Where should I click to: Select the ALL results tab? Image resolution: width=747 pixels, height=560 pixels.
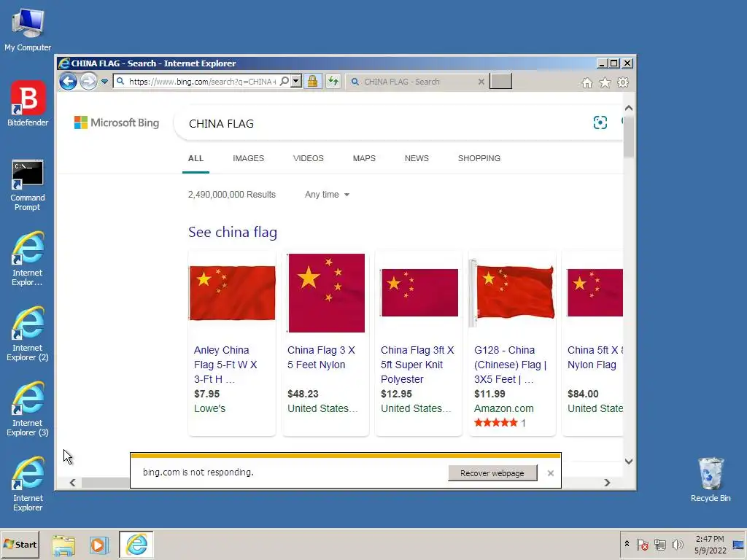[x=196, y=158]
